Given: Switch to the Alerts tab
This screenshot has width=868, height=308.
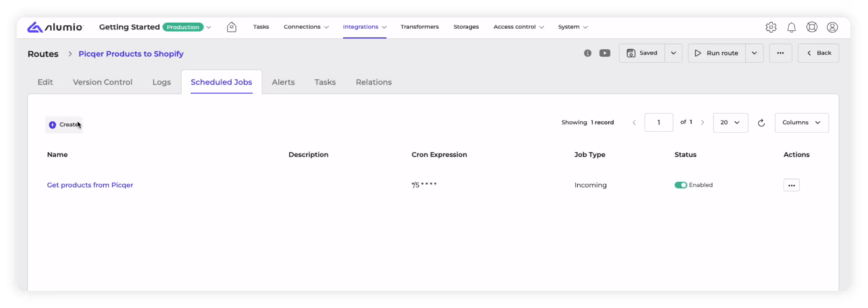Looking at the screenshot, I should click(x=283, y=82).
